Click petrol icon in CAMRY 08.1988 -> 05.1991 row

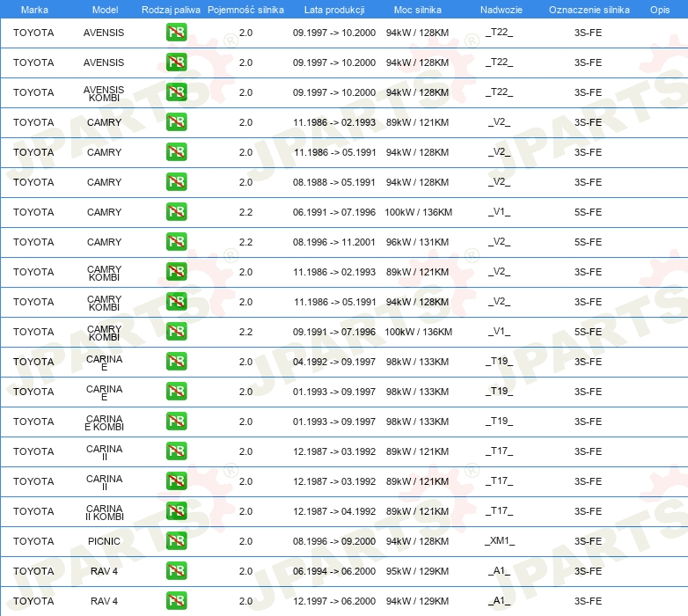click(x=176, y=181)
